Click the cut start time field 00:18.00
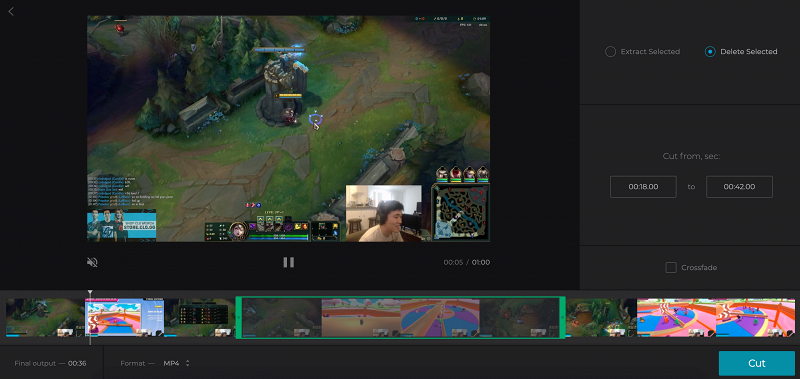This screenshot has height=379, width=800. point(643,187)
